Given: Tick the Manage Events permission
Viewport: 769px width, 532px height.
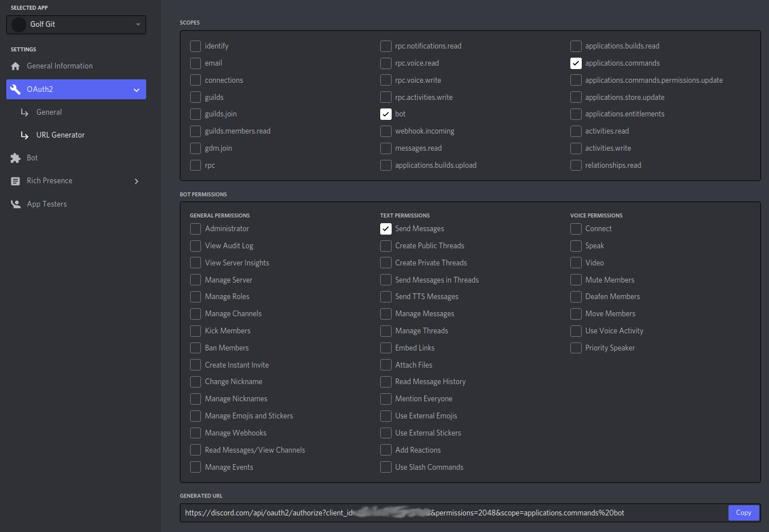Looking at the screenshot, I should pyautogui.click(x=196, y=467).
